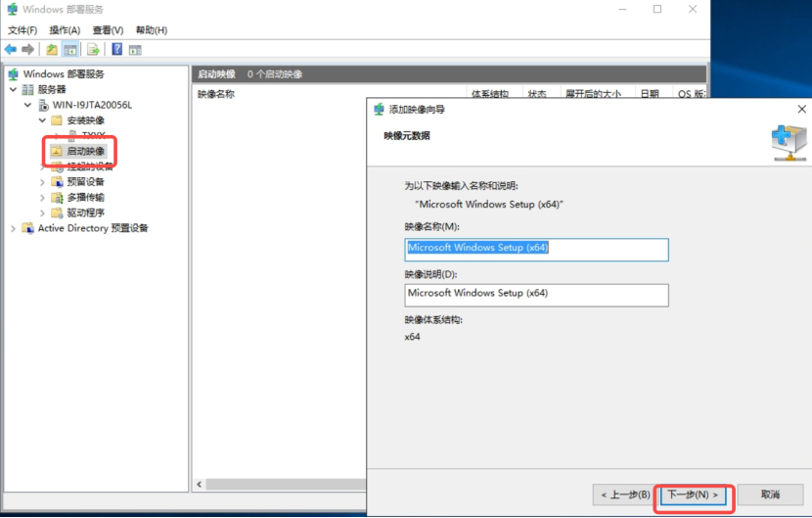The image size is (812, 518).
Task: Click the 下一步(N) button
Action: pyautogui.click(x=693, y=494)
